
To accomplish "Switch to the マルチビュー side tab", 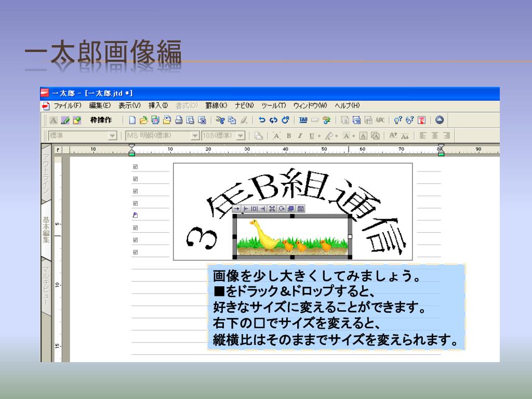I will pyautogui.click(x=46, y=286).
